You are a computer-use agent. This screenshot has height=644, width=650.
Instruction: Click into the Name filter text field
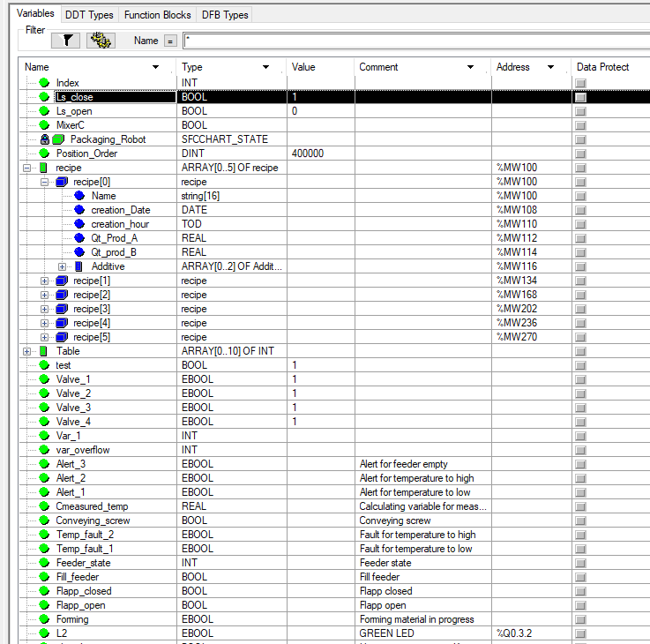(x=415, y=41)
